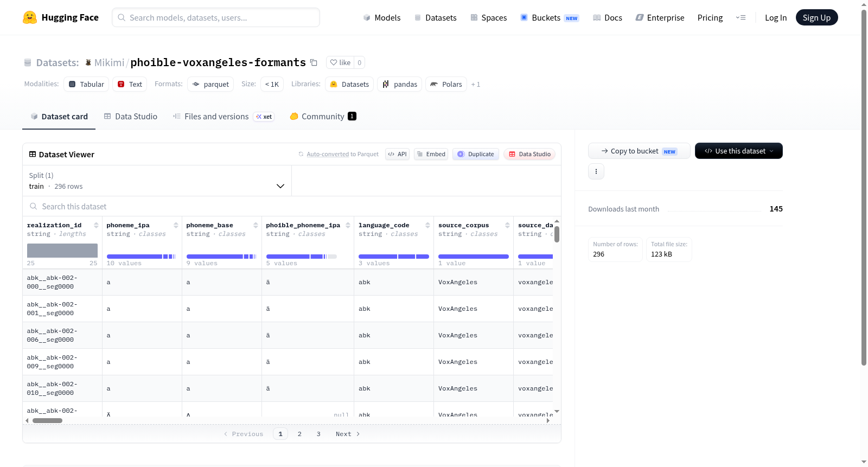Sort the phoneme_base column
Viewport: 868px width, 467px height.
256,225
